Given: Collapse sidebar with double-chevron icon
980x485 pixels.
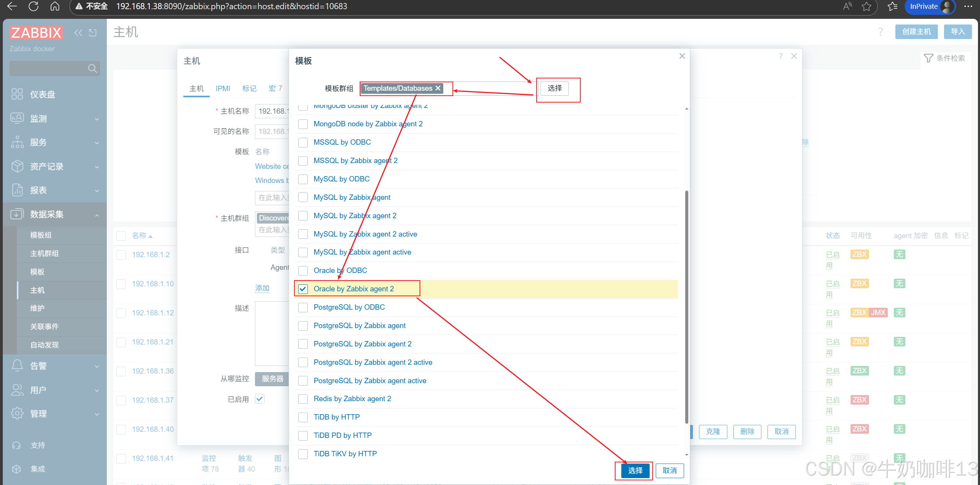Looking at the screenshot, I should tap(78, 33).
